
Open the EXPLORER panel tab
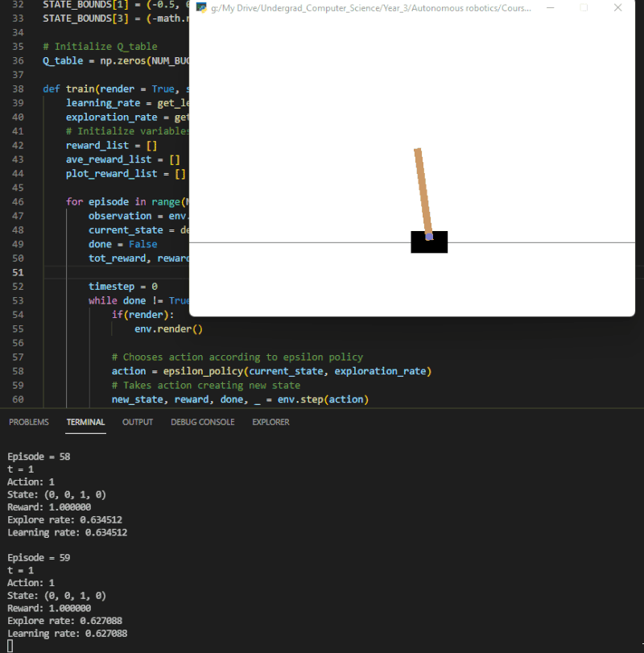(x=270, y=421)
